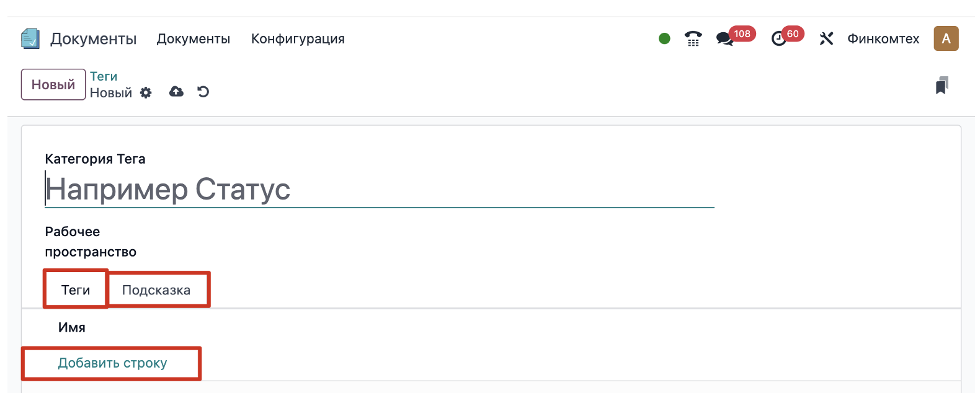Switch to the Подсказка tab
980x393 pixels.
click(x=156, y=289)
